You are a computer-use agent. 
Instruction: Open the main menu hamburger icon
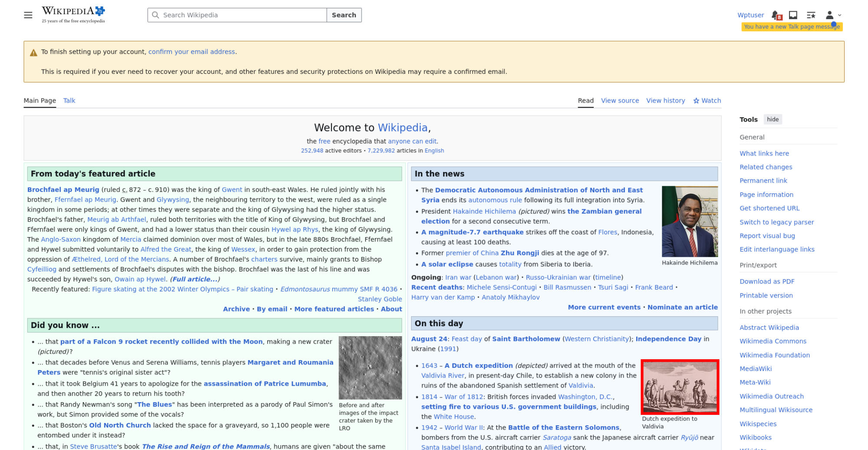[x=28, y=15]
